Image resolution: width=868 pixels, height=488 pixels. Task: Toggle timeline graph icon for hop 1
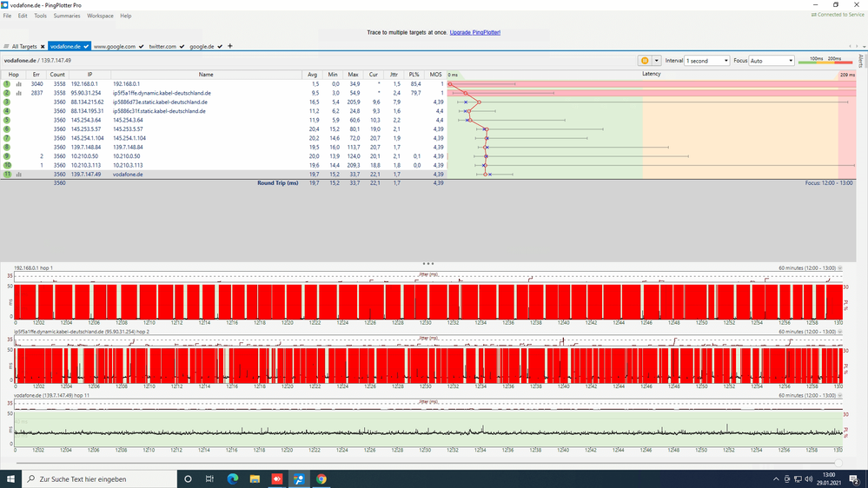[x=19, y=84]
